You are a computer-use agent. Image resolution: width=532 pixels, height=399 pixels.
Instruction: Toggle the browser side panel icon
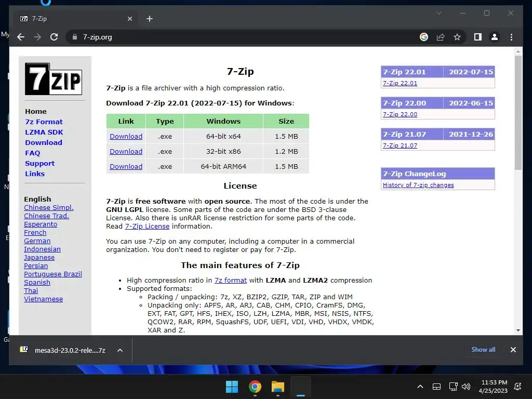tap(478, 37)
